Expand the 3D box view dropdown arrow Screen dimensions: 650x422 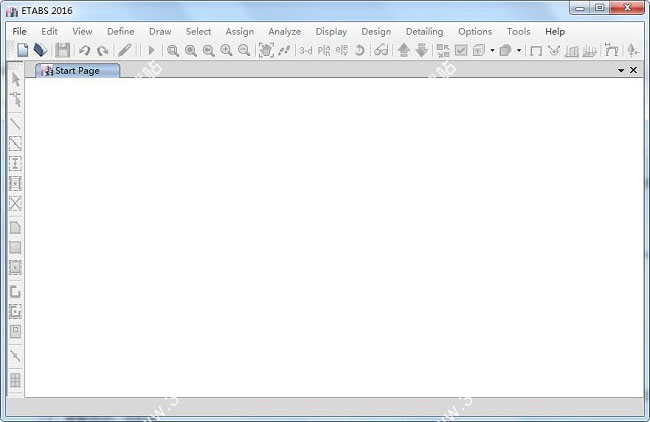pos(492,51)
